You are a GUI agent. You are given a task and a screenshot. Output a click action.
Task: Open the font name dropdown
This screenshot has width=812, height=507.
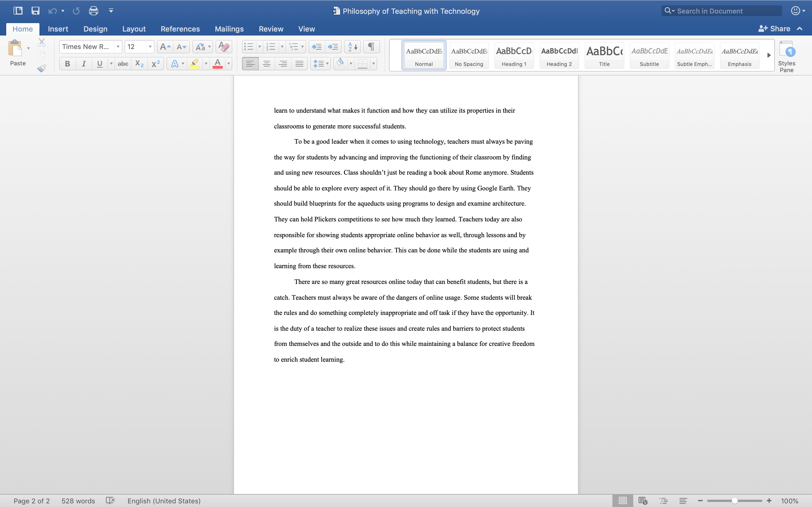118,46
